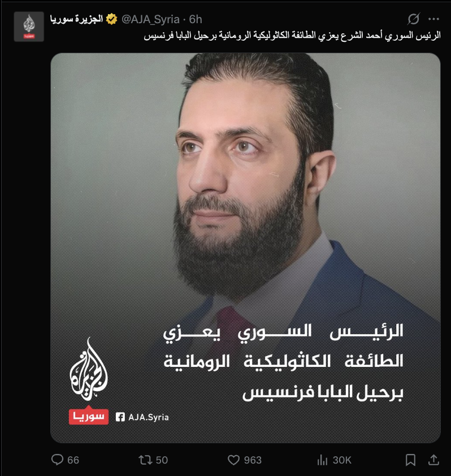Image resolution: width=451 pixels, height=476 pixels.
Task: Click the 50 reposts count
Action: click(x=162, y=460)
